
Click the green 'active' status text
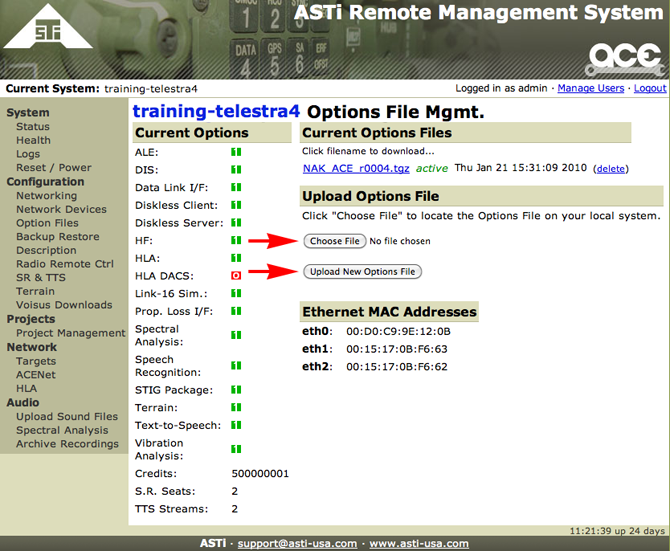click(432, 169)
